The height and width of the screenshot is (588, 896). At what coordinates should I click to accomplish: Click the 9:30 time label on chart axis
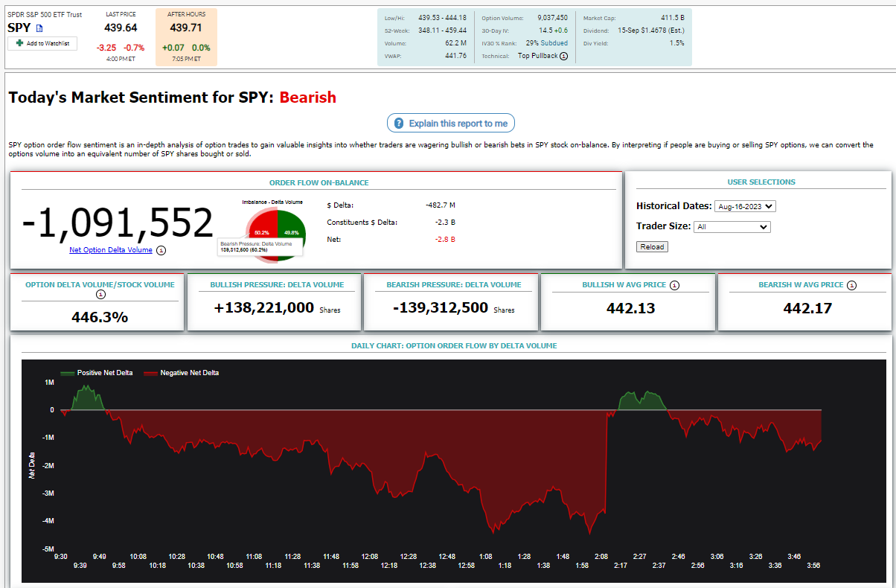(x=60, y=557)
